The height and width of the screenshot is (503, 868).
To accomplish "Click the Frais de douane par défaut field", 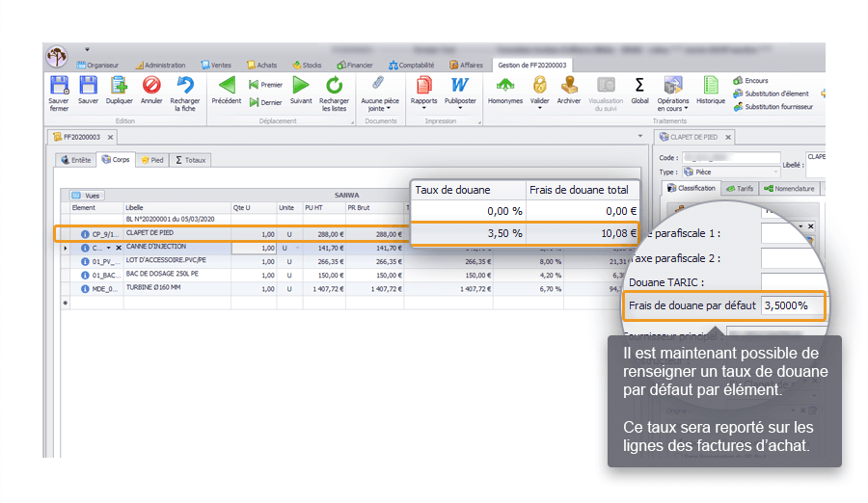I will click(793, 305).
